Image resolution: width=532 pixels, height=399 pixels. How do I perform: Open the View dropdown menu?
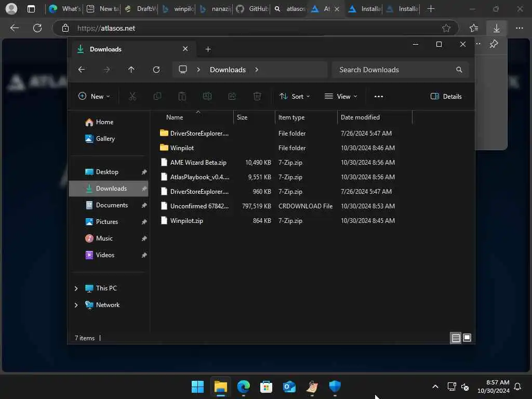tap(341, 96)
